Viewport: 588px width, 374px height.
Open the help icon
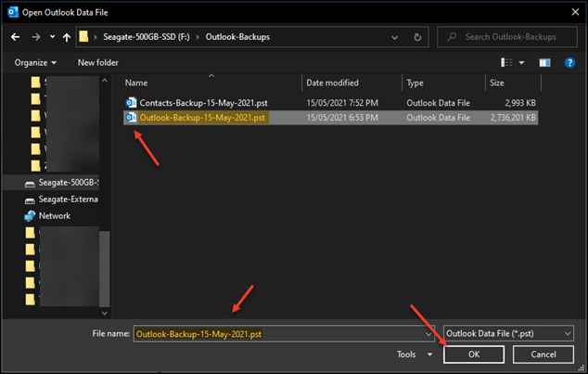tap(569, 63)
